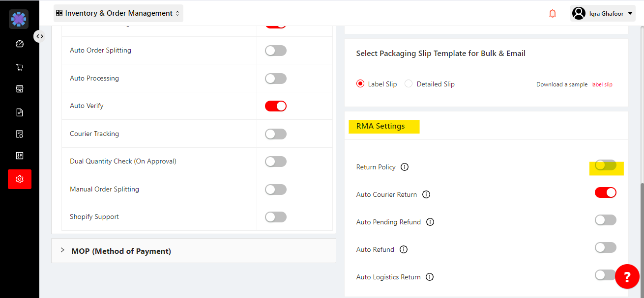
Task: Open the Inventory & Order Management dropdown
Action: pyautogui.click(x=118, y=13)
